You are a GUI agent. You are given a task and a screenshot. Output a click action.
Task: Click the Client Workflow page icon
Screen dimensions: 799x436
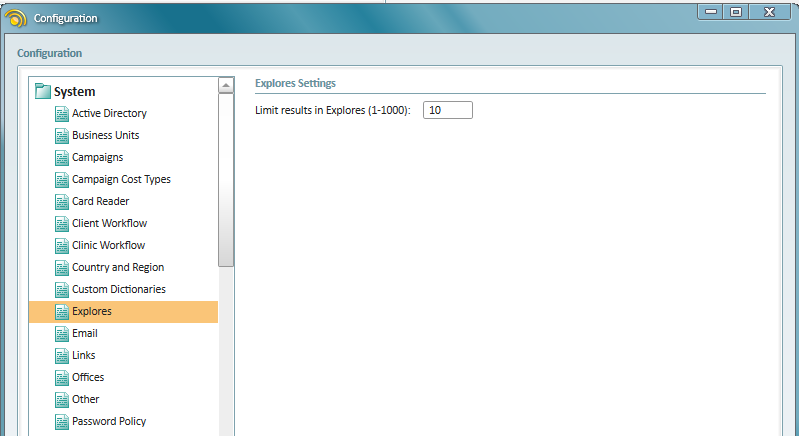click(x=62, y=223)
